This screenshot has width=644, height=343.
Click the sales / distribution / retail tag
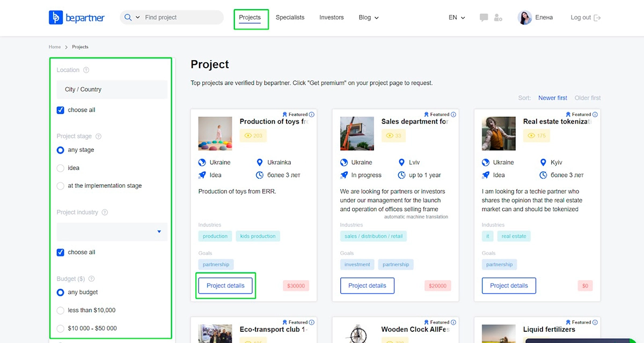[x=374, y=236]
